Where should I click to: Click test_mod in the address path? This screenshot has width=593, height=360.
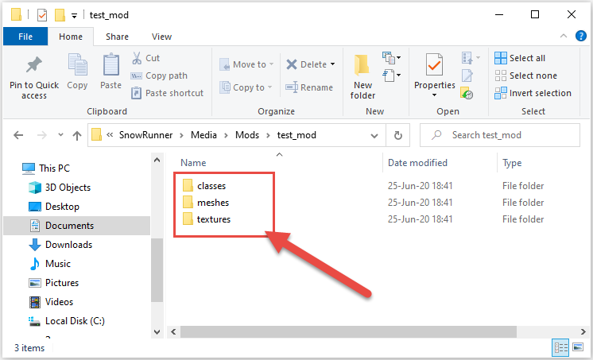[296, 135]
